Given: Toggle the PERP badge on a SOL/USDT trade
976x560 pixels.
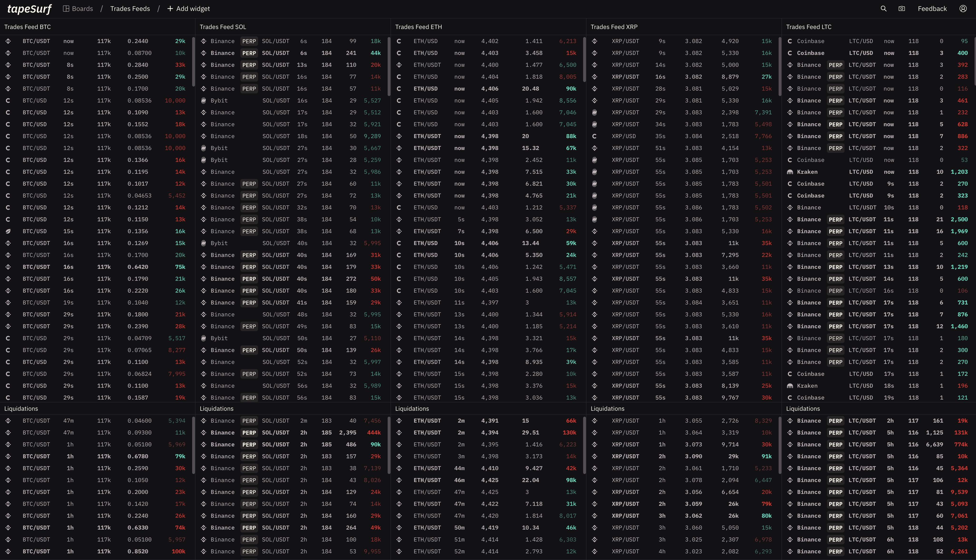Looking at the screenshot, I should [249, 41].
